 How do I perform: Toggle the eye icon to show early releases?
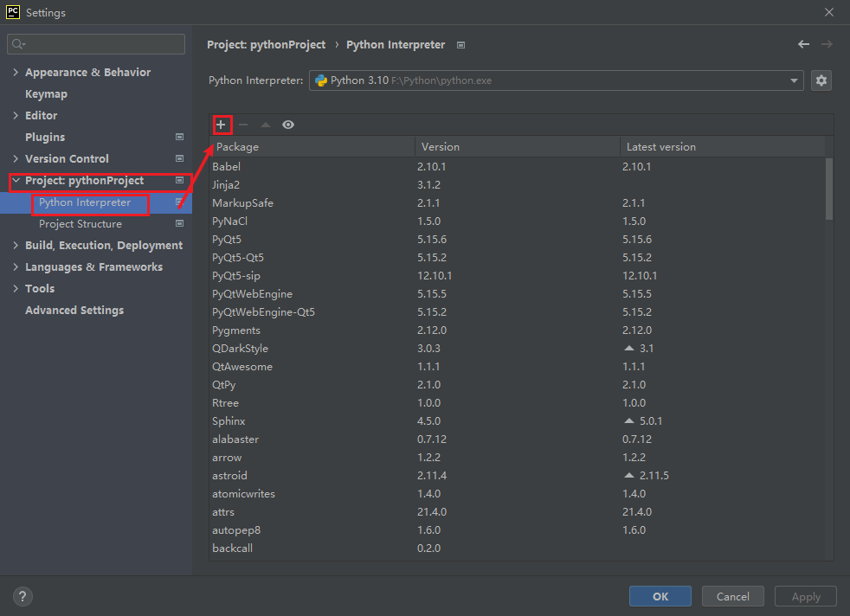[x=288, y=125]
